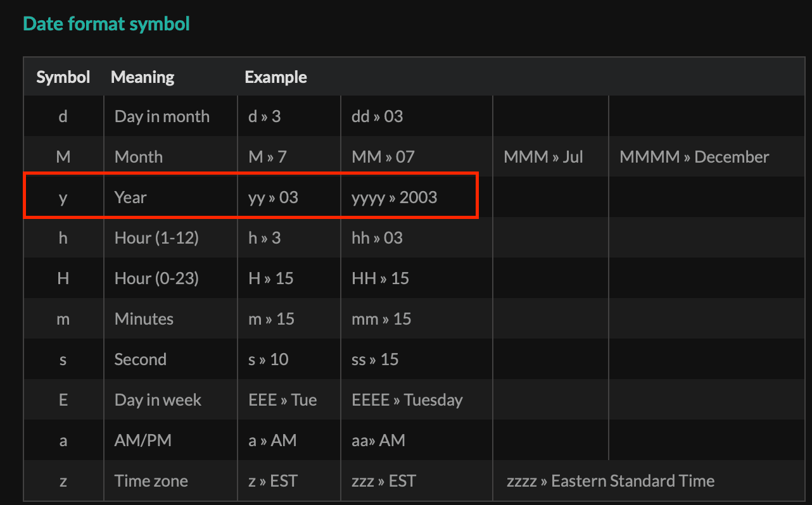Viewport: 812px width, 505px height.
Task: Click the "MMM » Jul" example
Action: (543, 157)
